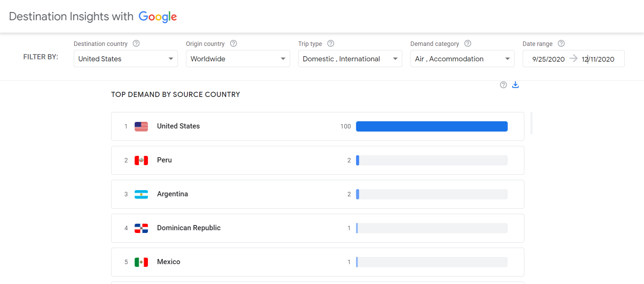Click the start date 9/25/2020 field
644x284 pixels.
pyautogui.click(x=548, y=59)
